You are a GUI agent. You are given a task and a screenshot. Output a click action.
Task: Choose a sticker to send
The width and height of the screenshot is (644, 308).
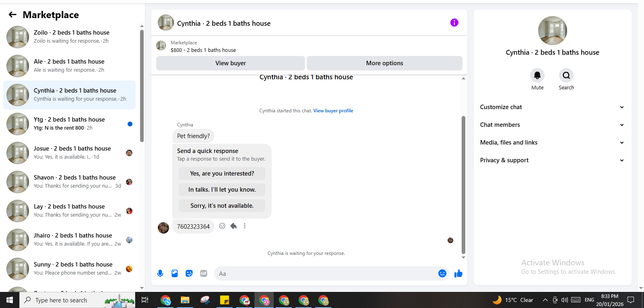point(189,273)
